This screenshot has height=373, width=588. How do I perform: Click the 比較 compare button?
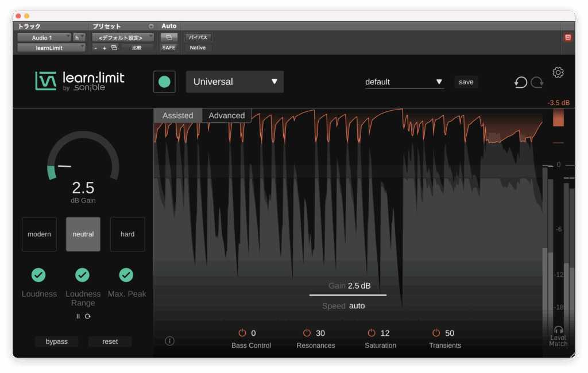[137, 48]
